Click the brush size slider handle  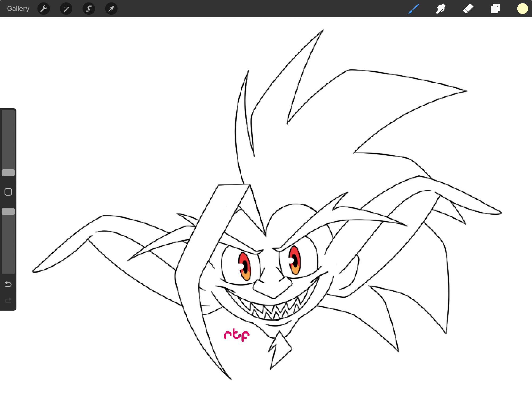coord(8,172)
